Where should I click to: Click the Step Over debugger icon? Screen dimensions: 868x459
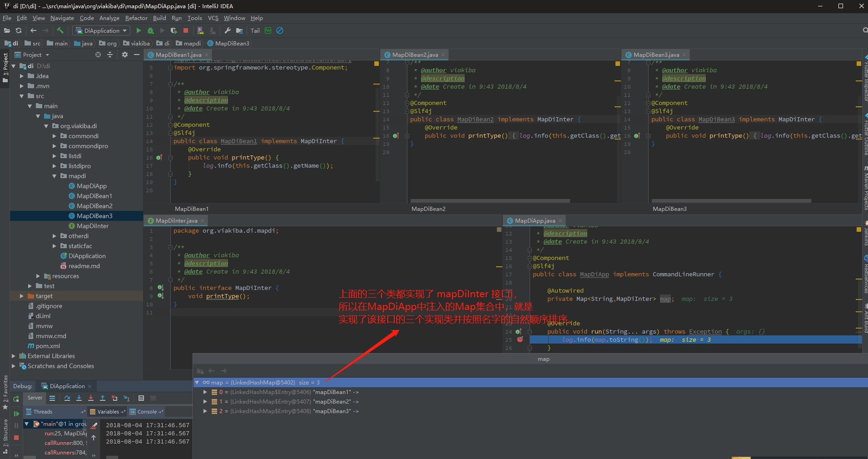point(67,398)
